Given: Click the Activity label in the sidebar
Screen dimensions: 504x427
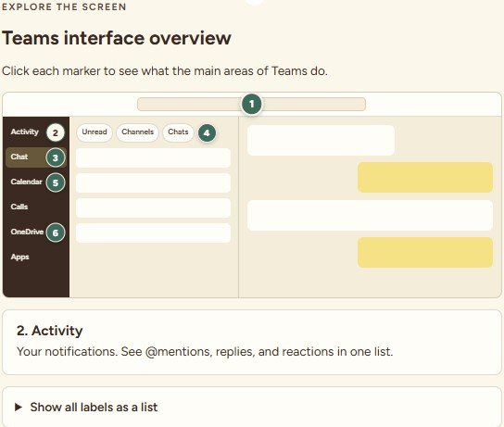Looking at the screenshot, I should click(24, 132).
